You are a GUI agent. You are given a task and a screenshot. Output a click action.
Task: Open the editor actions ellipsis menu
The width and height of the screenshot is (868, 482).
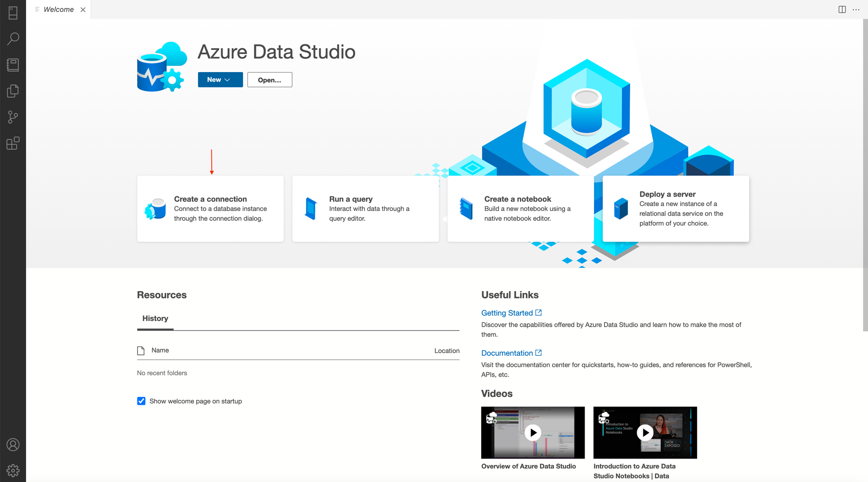tap(856, 9)
